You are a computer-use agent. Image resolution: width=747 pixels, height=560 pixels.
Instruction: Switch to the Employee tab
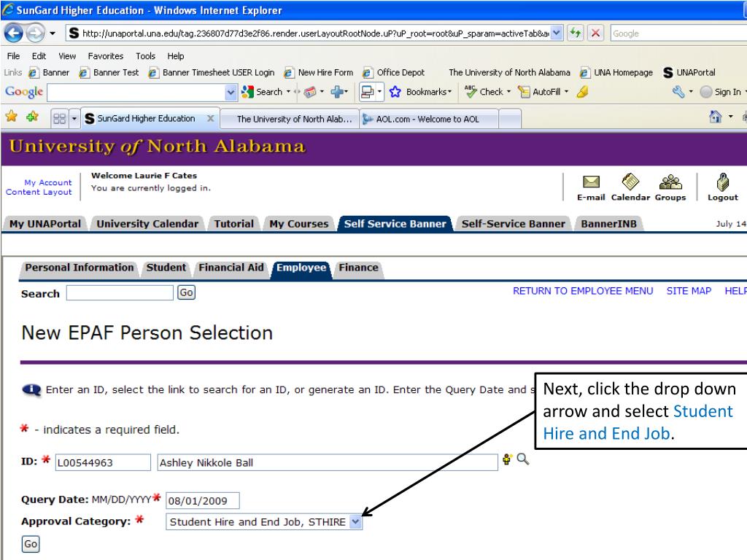tap(301, 268)
